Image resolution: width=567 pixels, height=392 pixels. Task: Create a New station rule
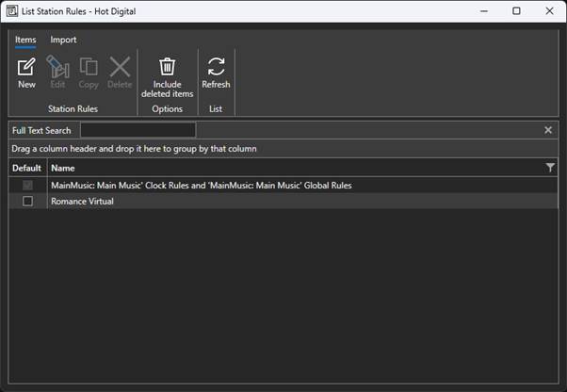pyautogui.click(x=26, y=73)
